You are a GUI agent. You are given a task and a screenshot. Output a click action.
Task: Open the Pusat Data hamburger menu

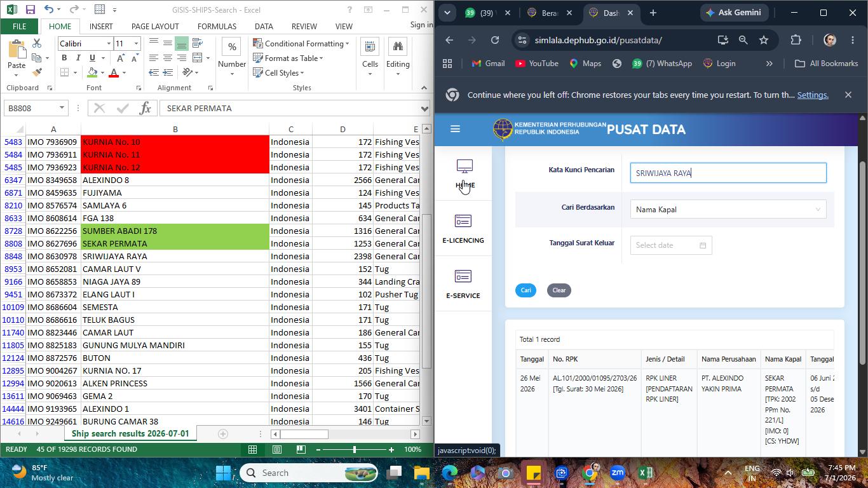[455, 129]
